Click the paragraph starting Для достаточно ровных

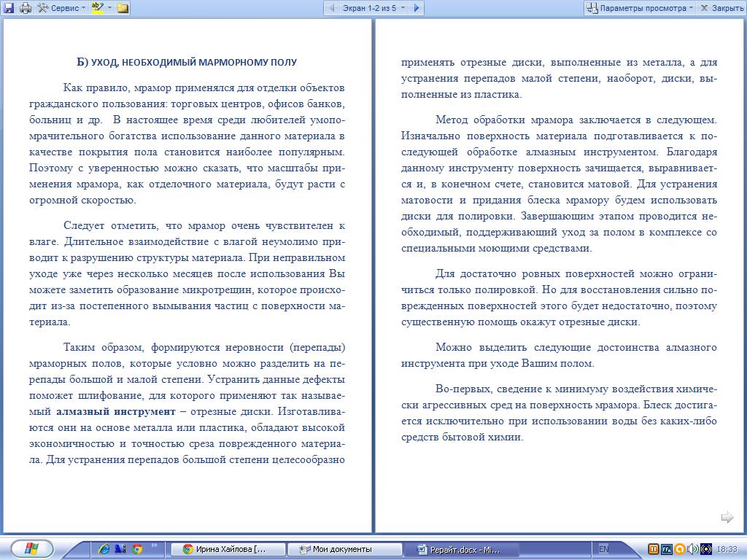tap(559, 297)
